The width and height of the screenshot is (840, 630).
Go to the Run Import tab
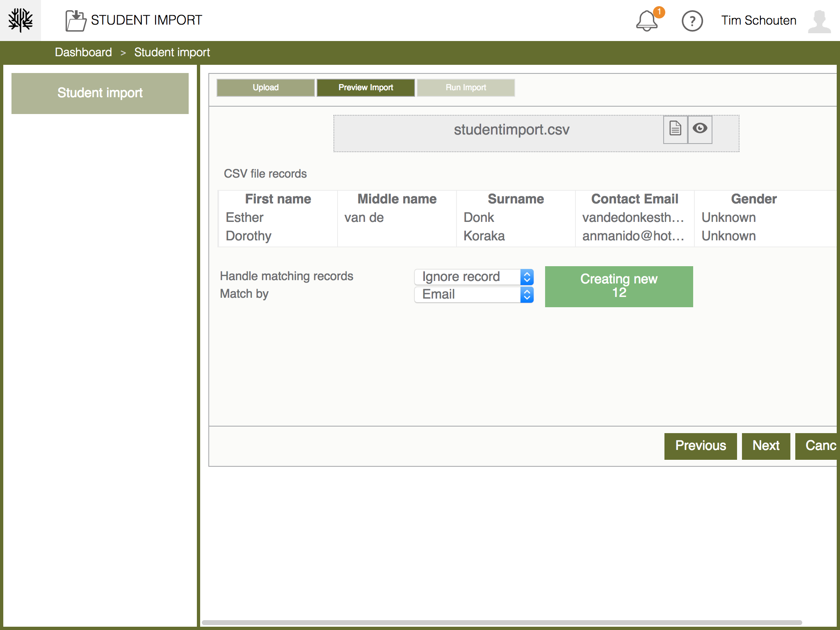(x=466, y=87)
